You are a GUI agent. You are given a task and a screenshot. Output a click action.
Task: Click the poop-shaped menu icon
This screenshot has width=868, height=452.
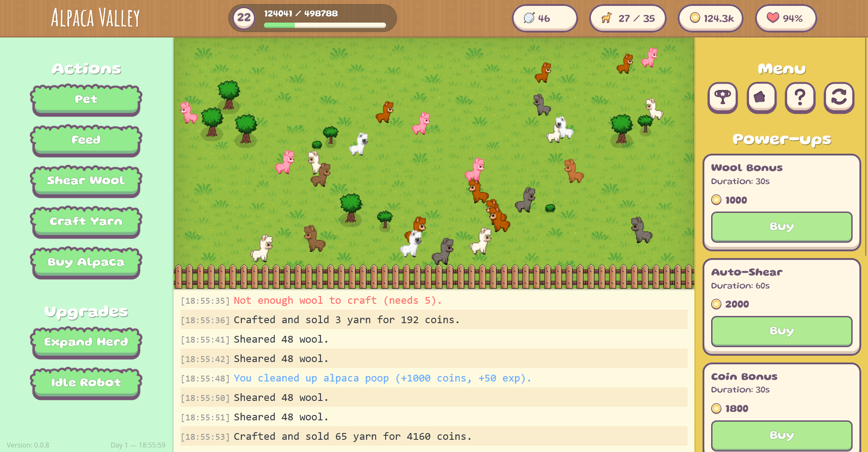761,98
